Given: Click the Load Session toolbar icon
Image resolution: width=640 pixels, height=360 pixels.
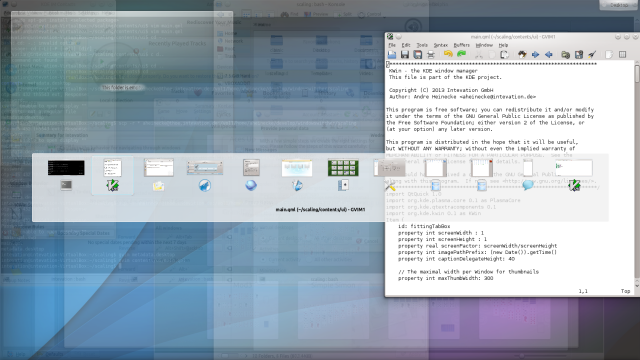Looking at the screenshot, I should [566, 54].
